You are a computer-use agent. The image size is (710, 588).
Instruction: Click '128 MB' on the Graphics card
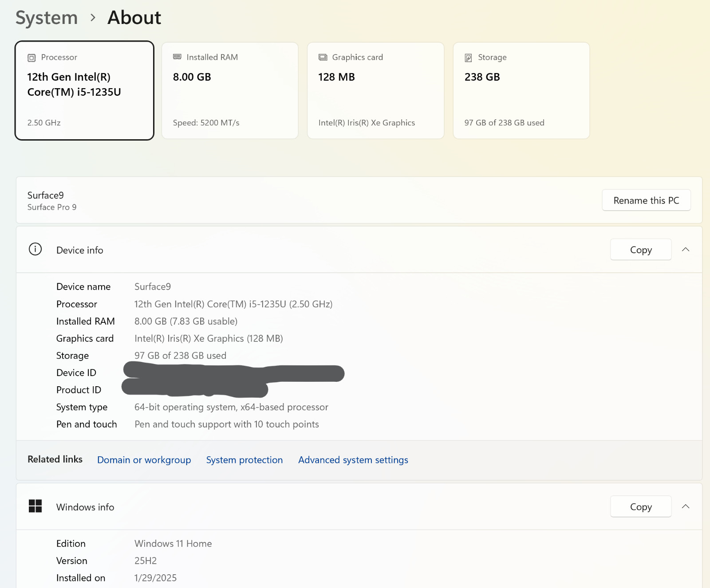pyautogui.click(x=337, y=77)
